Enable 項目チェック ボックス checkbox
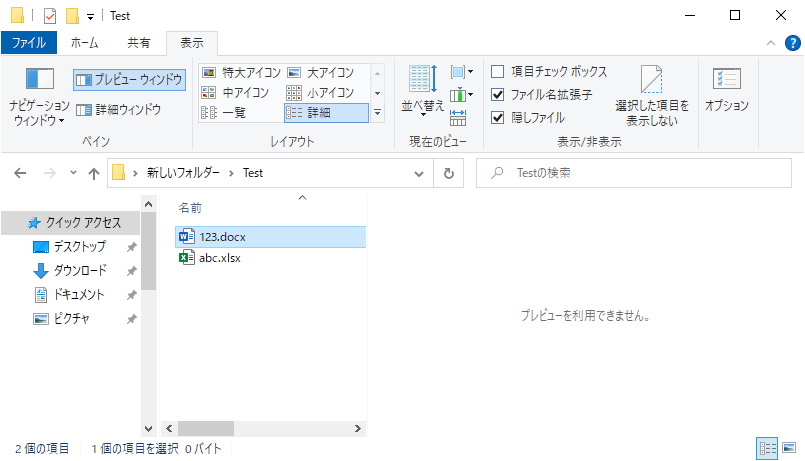The height and width of the screenshot is (461, 805). point(497,71)
